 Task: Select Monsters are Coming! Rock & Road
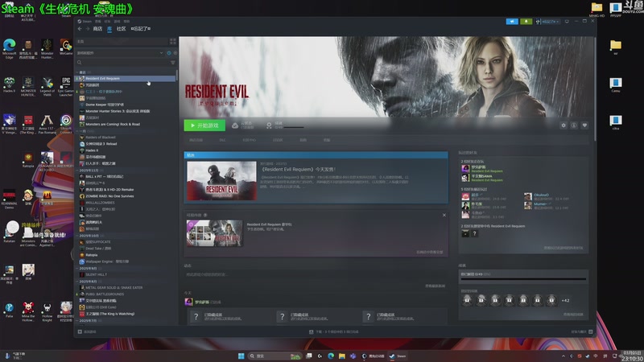point(126,124)
